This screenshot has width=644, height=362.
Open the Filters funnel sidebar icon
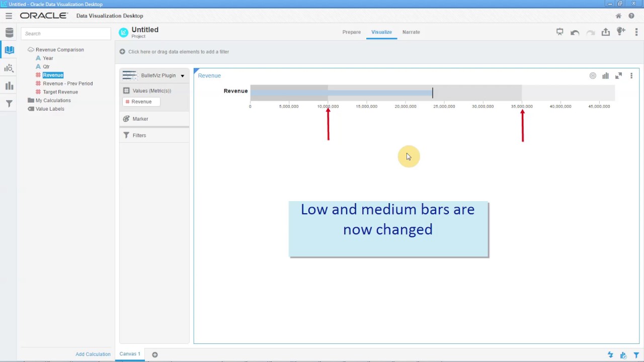click(x=9, y=104)
